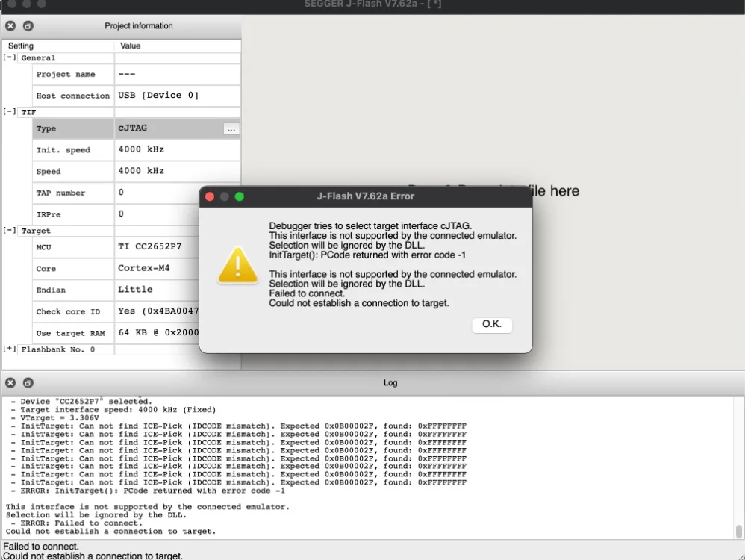Undock the Log panel
Viewport: 745px width, 560px height.
28,383
